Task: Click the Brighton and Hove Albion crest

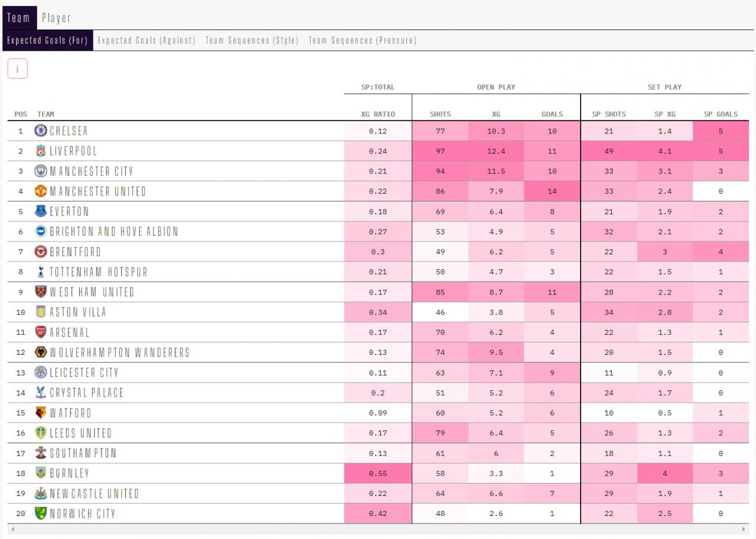Action: point(40,231)
